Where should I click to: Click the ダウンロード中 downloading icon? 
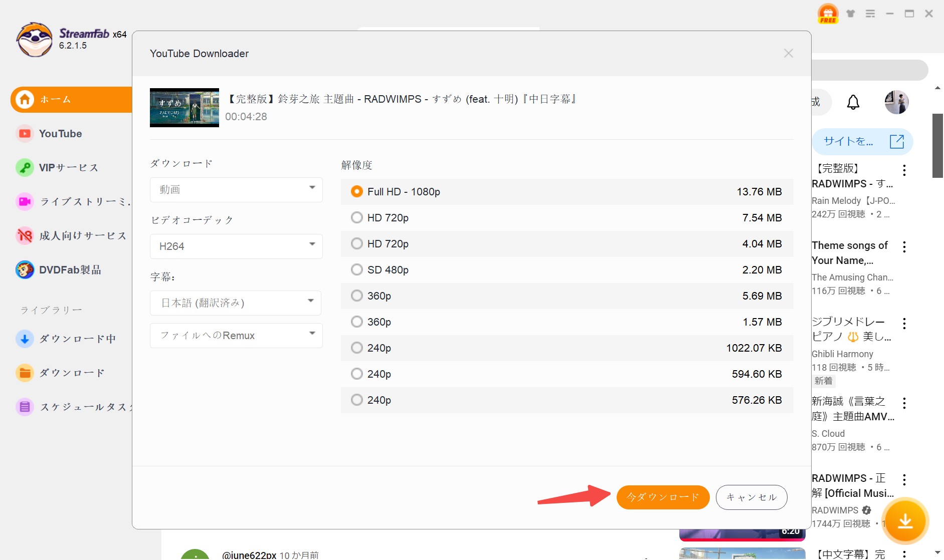25,339
